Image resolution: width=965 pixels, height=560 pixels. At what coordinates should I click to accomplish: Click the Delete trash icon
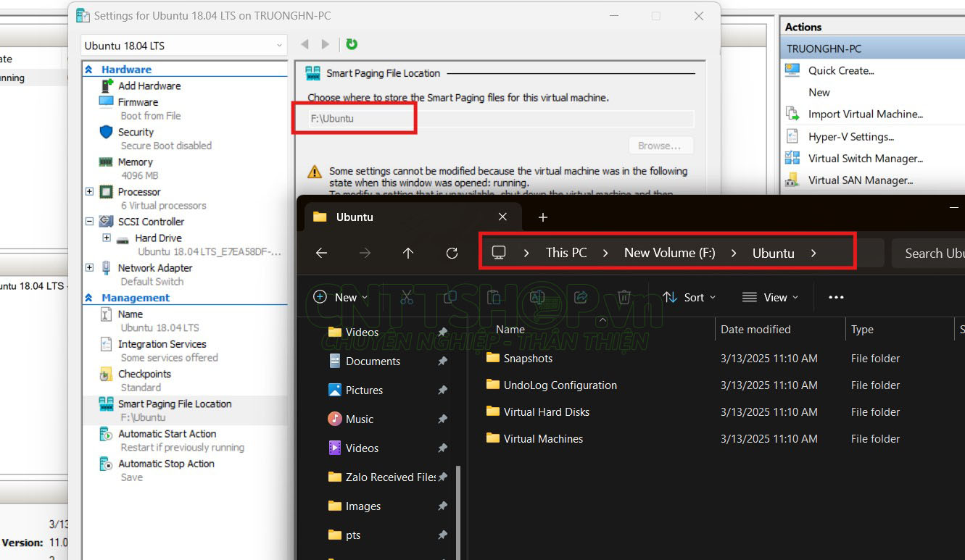pyautogui.click(x=624, y=297)
